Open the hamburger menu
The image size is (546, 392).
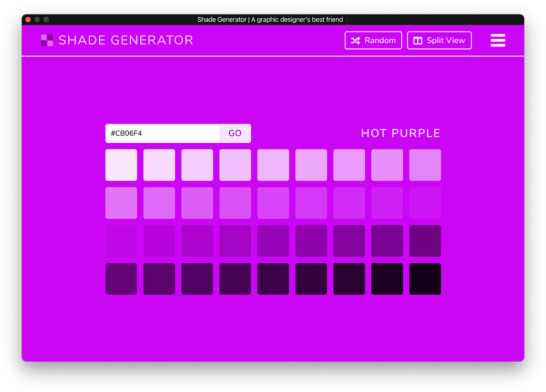click(498, 40)
